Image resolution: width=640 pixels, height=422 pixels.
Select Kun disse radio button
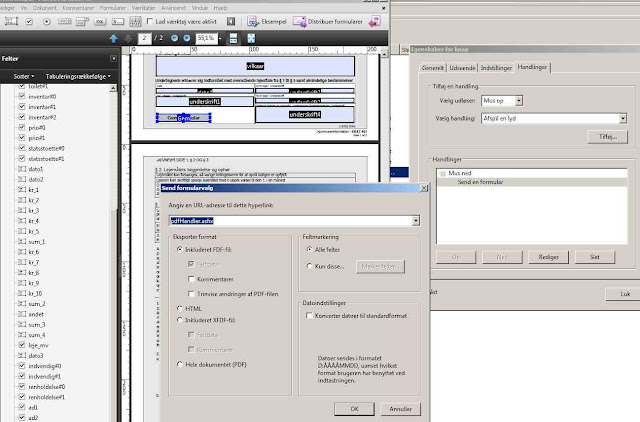click(309, 266)
